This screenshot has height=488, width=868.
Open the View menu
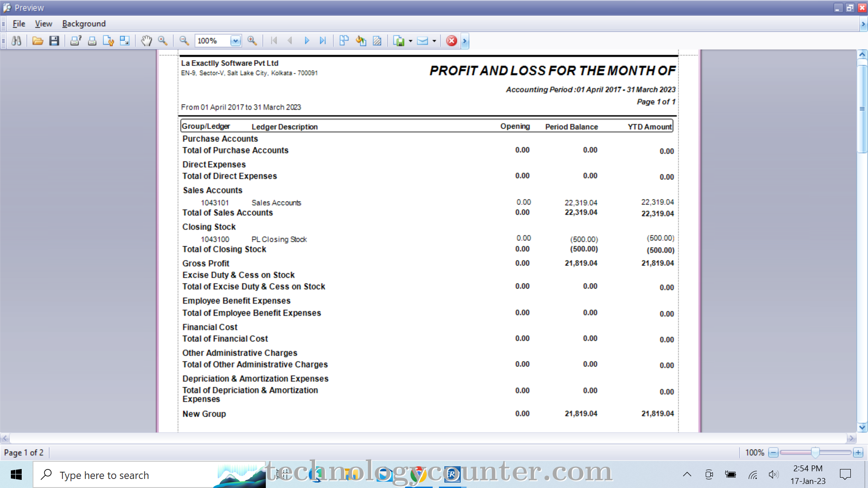pyautogui.click(x=43, y=23)
